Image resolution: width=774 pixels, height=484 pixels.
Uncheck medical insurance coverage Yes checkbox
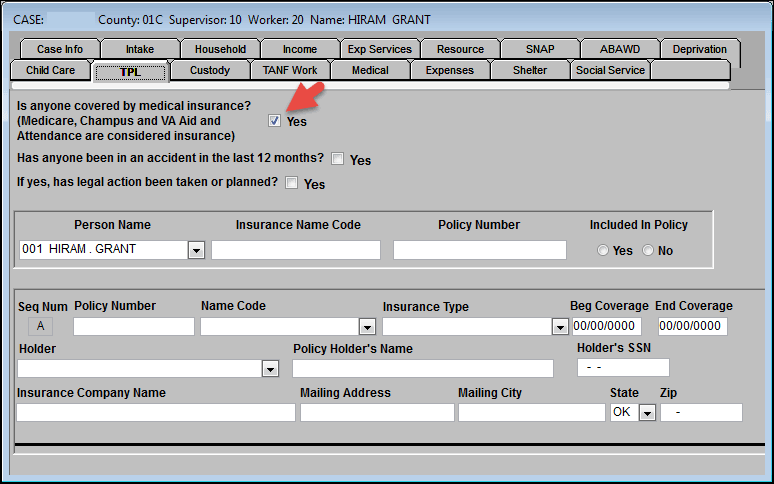click(274, 120)
